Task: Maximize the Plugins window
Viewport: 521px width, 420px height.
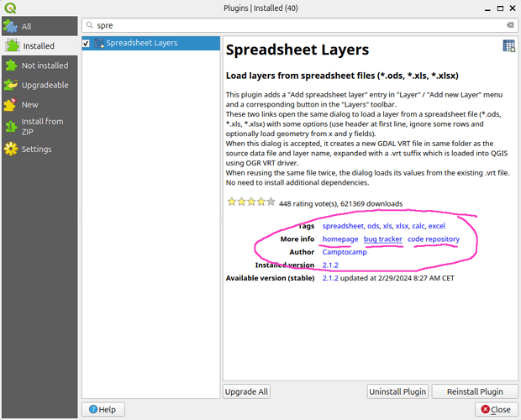Action: (x=500, y=8)
